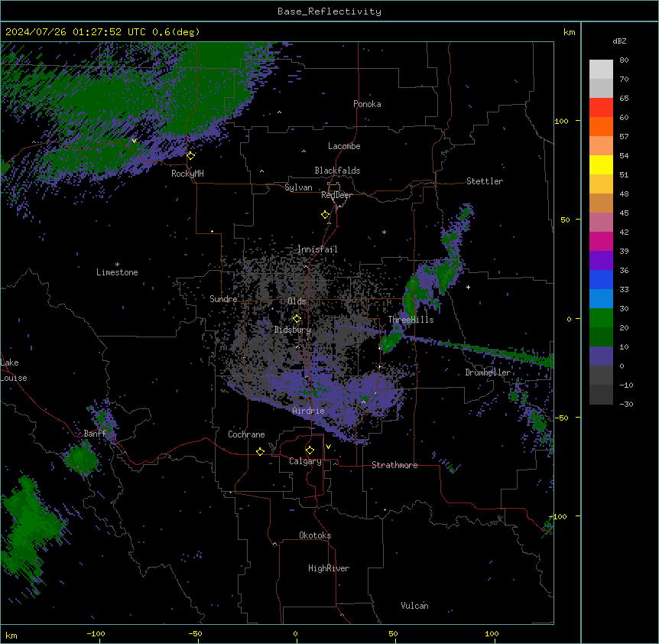Click the yellow V marker northwest of RockyMH
Screen dimensions: 659x644
click(x=134, y=141)
